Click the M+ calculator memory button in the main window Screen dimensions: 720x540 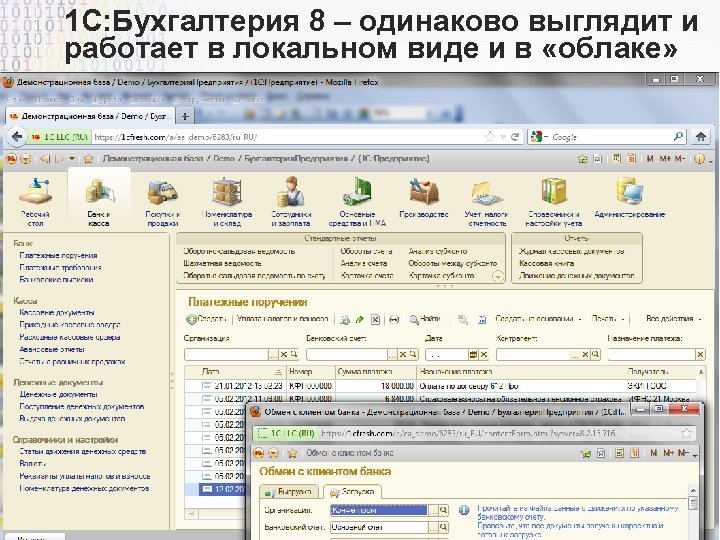665,159
